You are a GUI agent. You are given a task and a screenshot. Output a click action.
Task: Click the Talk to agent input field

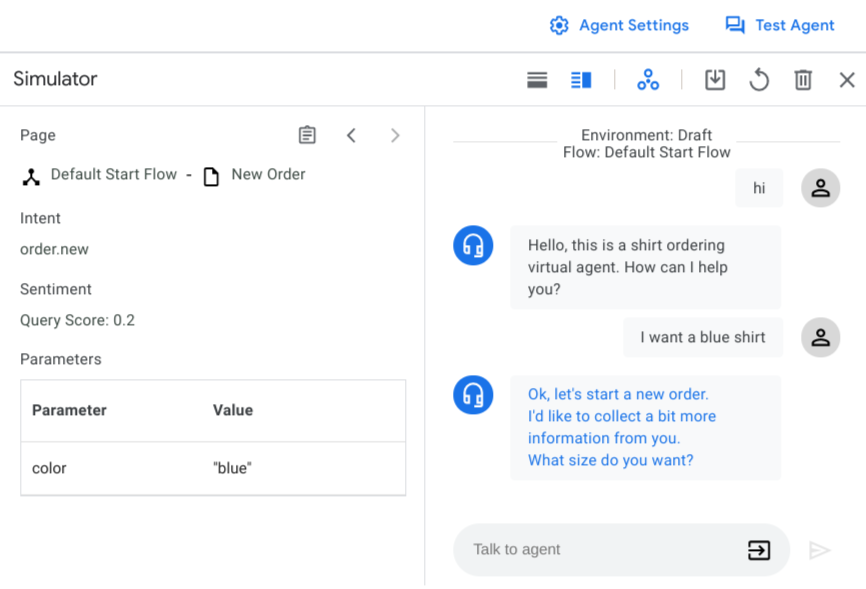pos(600,550)
